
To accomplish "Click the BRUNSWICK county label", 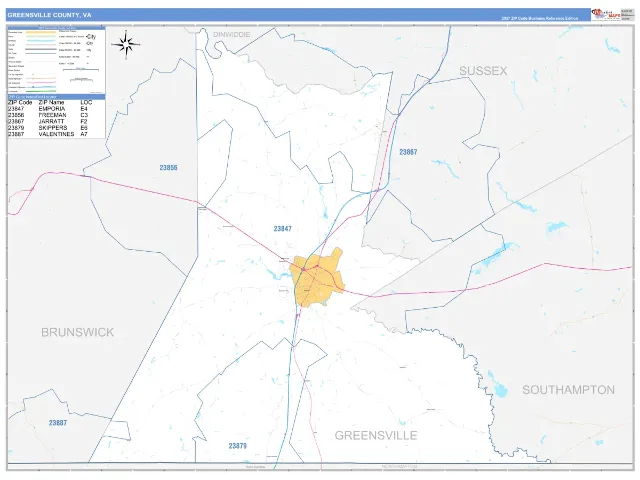I will pos(78,332).
